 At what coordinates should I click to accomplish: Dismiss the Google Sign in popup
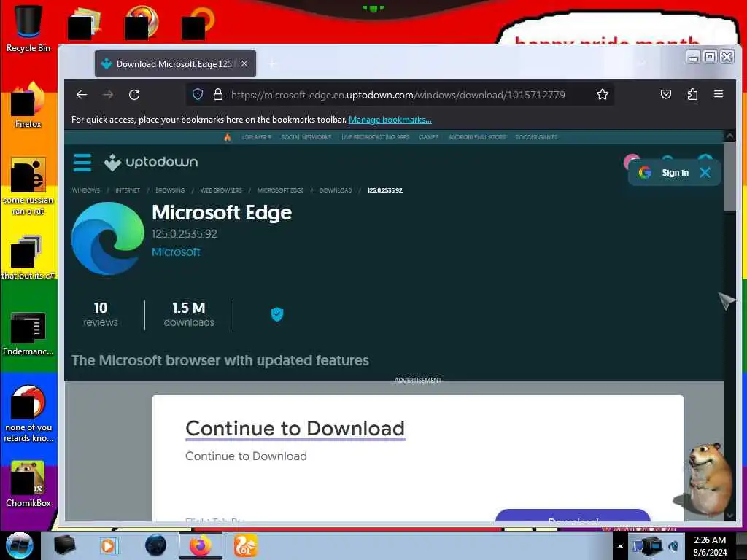click(x=705, y=172)
